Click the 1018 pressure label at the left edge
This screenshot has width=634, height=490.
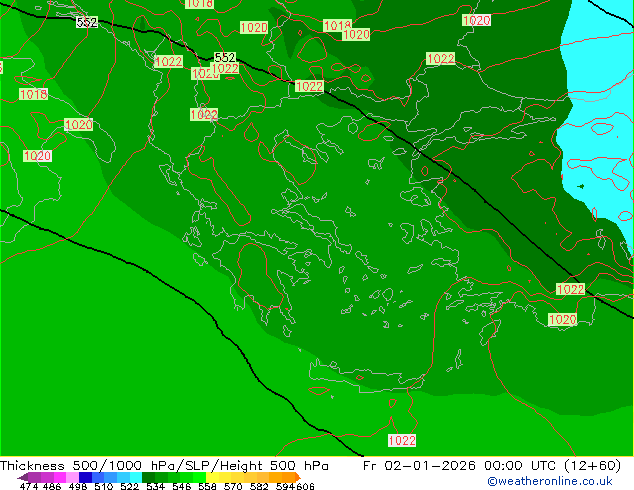pos(34,94)
